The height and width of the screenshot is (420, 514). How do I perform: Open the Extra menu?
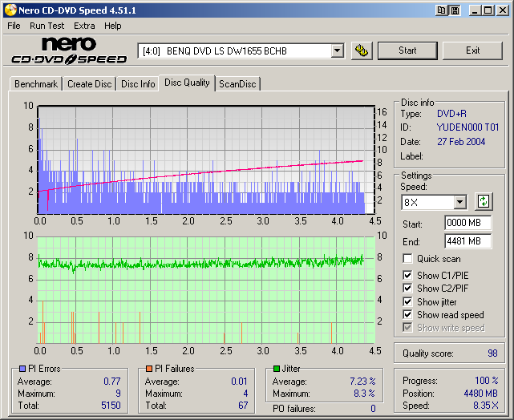(x=84, y=26)
